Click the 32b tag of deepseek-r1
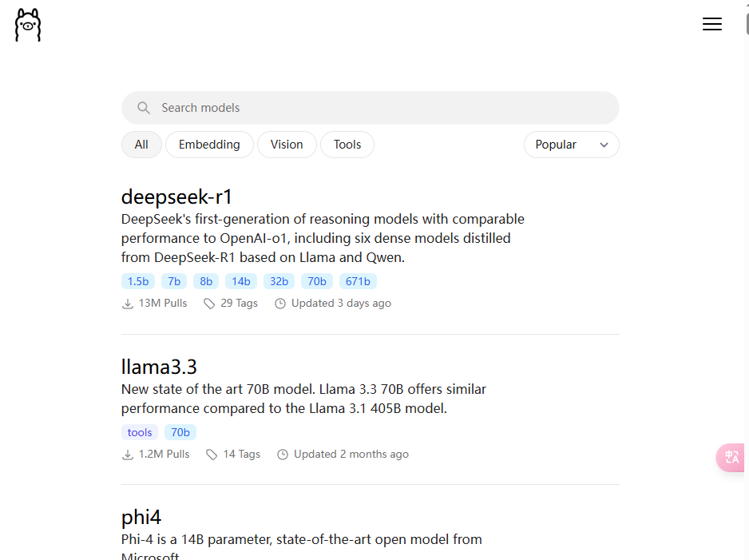The width and height of the screenshot is (749, 560). pyautogui.click(x=279, y=281)
